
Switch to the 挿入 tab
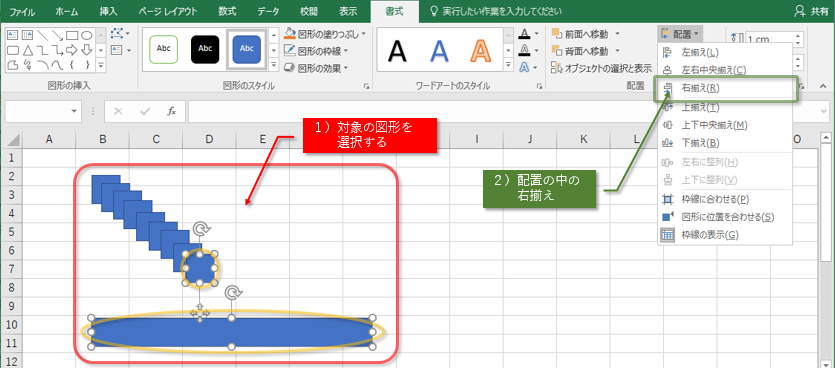pyautogui.click(x=109, y=11)
